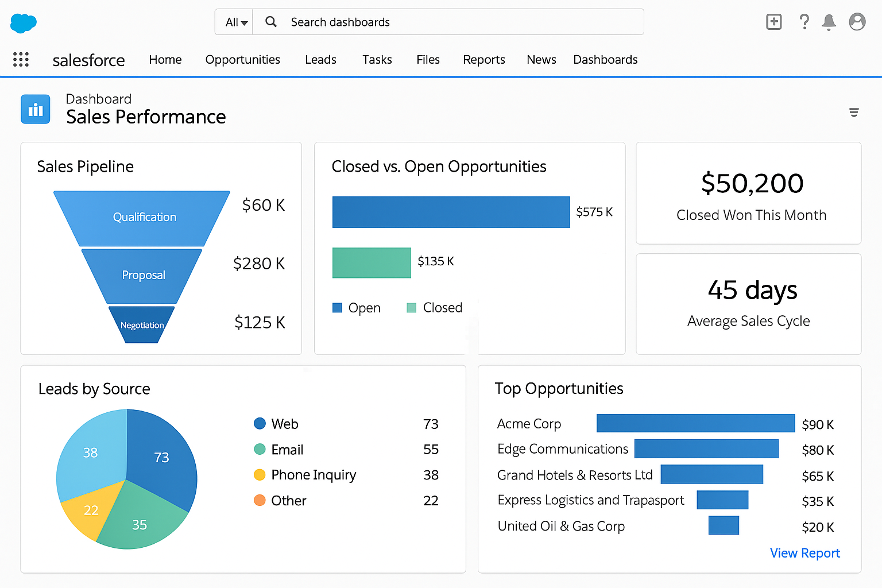
Task: Click the search magnifier icon
Action: pyautogui.click(x=271, y=22)
